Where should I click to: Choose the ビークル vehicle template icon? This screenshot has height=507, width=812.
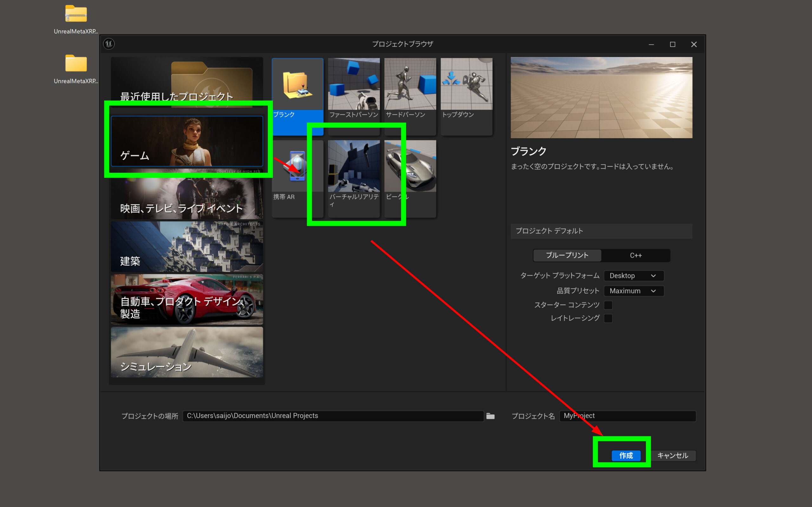click(x=410, y=167)
